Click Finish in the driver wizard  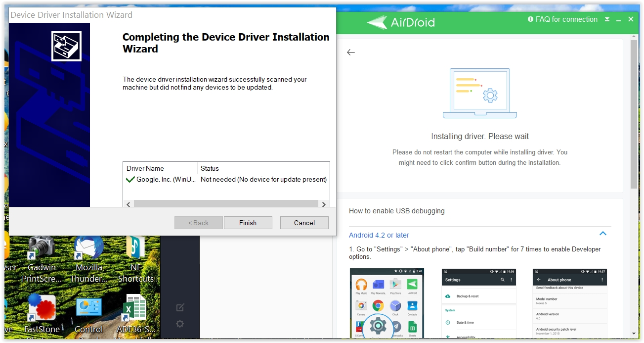point(248,223)
